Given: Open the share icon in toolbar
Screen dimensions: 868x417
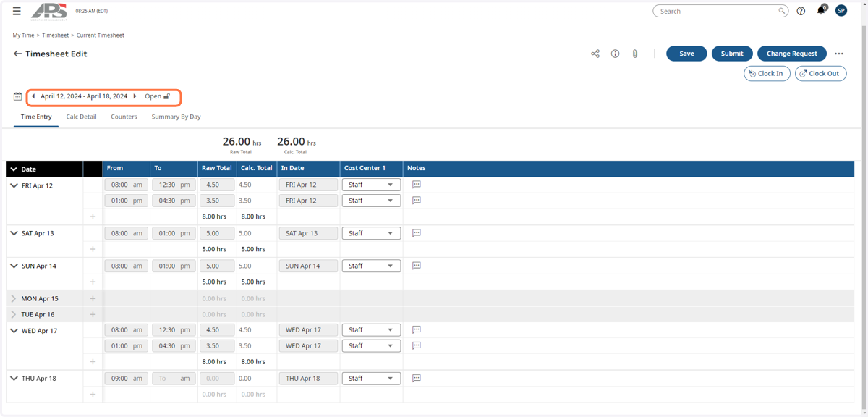Looking at the screenshot, I should pos(595,54).
